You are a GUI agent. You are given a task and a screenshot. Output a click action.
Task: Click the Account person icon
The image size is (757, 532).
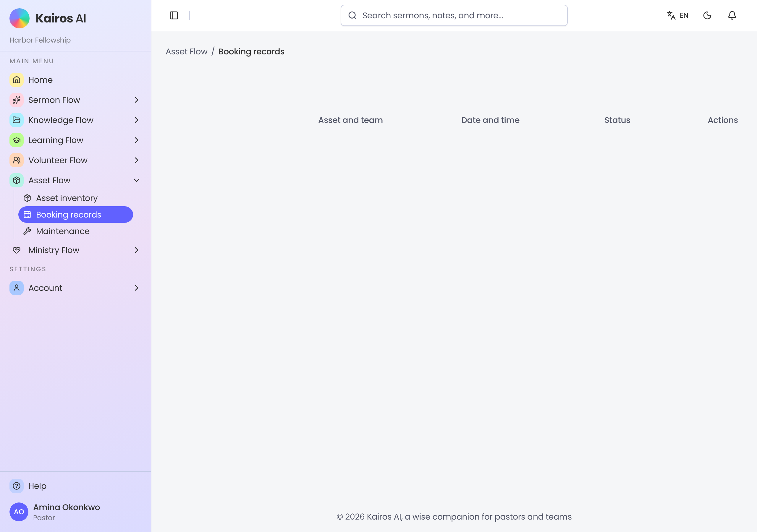pos(17,288)
